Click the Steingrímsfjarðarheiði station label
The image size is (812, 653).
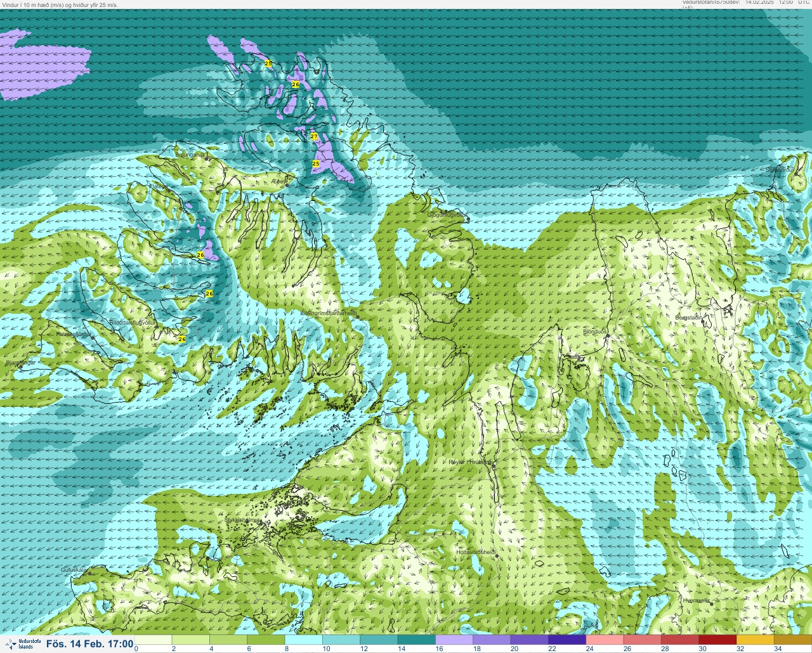[x=328, y=313]
